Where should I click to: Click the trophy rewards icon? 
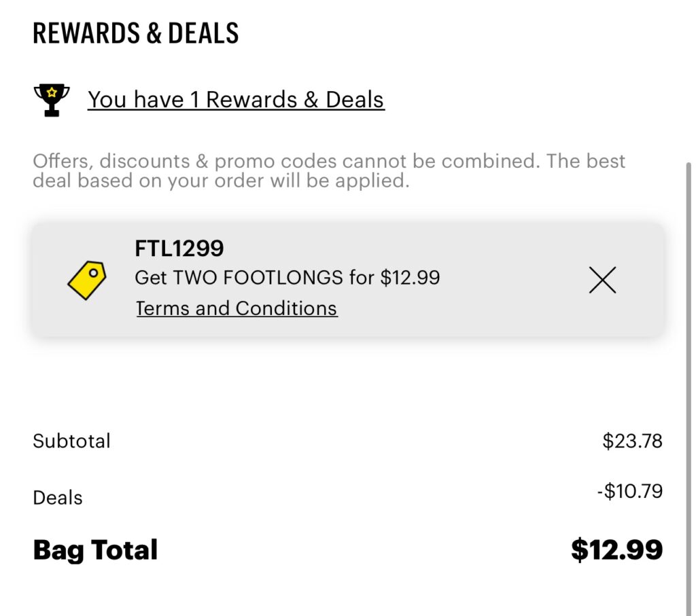[52, 100]
